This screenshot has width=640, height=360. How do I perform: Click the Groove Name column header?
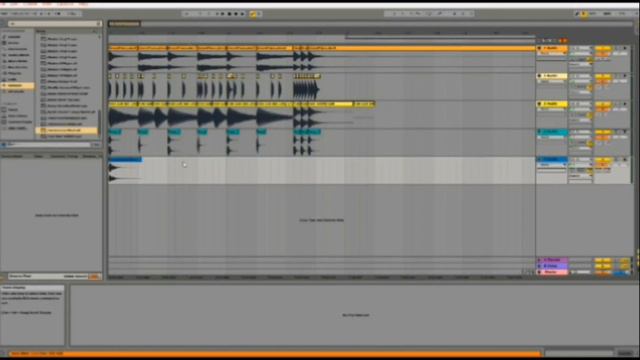(12, 156)
